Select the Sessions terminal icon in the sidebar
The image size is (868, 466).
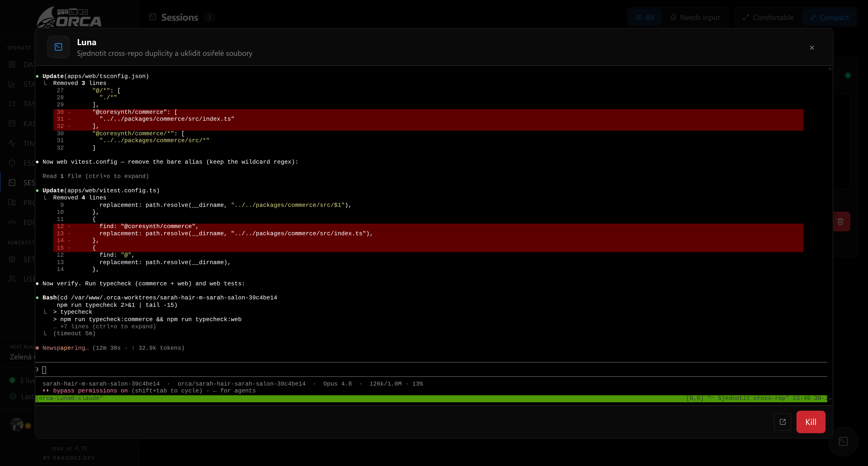(x=12, y=182)
